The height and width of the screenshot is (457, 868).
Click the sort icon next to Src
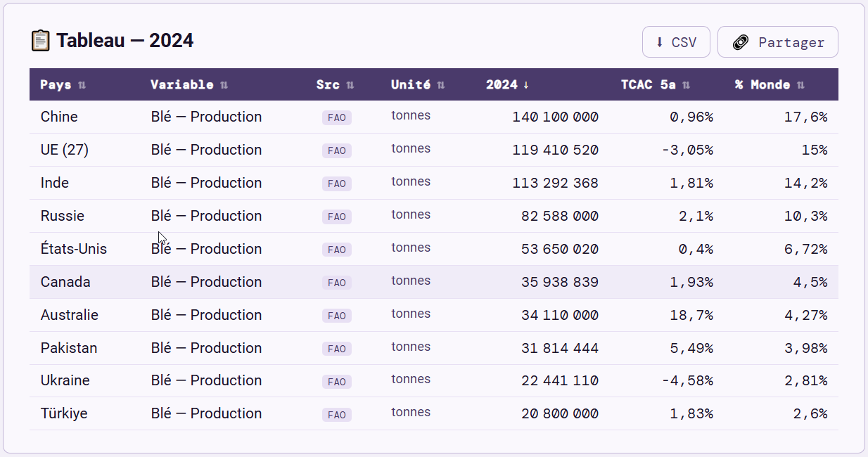coord(350,85)
